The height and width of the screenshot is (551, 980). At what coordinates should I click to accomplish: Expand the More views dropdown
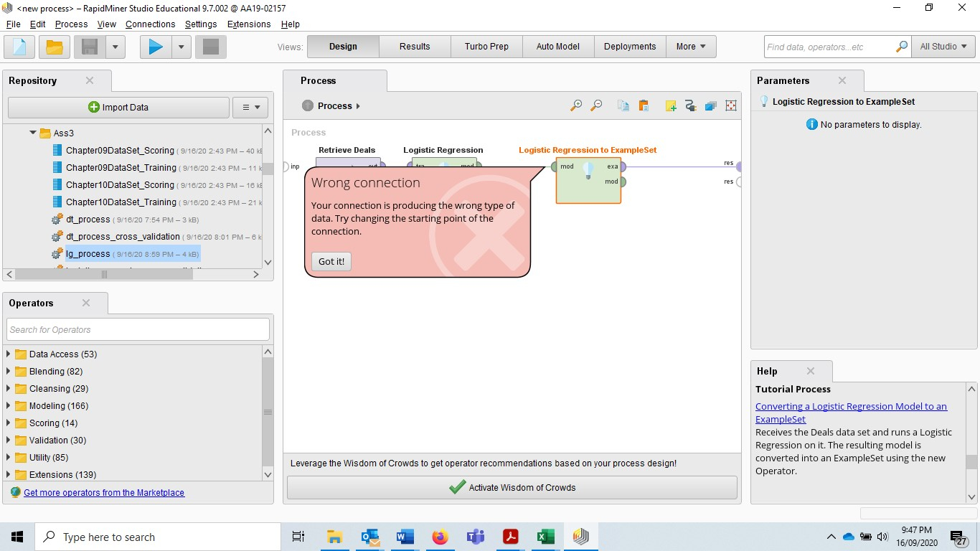pyautogui.click(x=691, y=47)
